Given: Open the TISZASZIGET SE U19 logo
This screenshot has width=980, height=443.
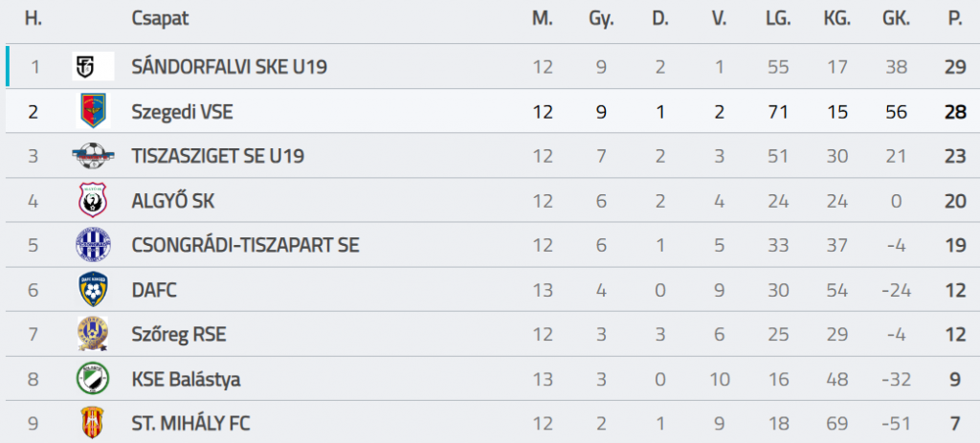Looking at the screenshot, I should 93,155.
